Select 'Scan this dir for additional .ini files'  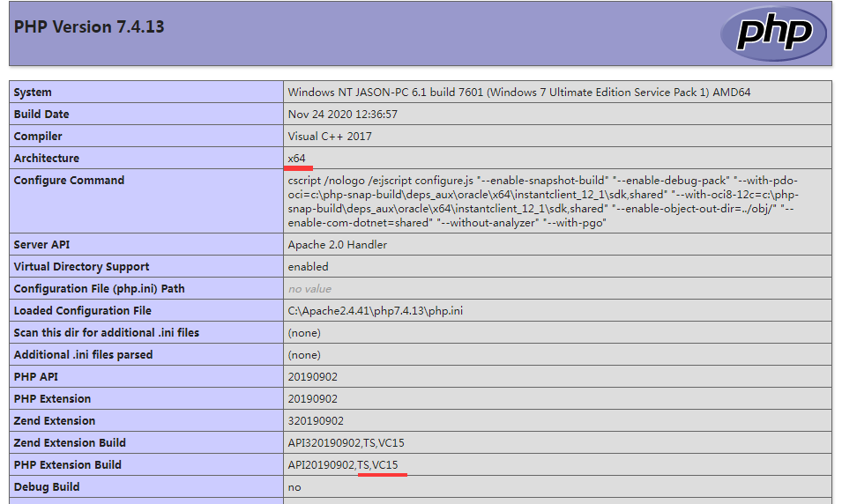[107, 333]
